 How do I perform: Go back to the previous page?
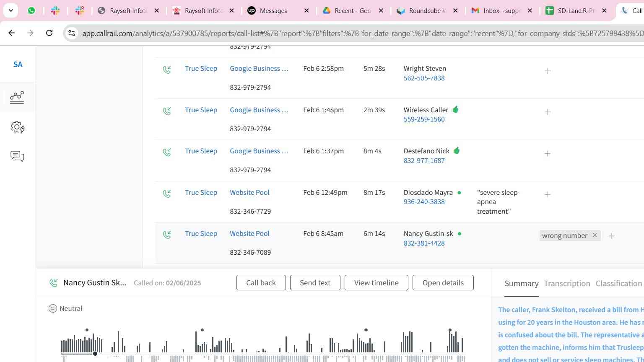tap(11, 33)
